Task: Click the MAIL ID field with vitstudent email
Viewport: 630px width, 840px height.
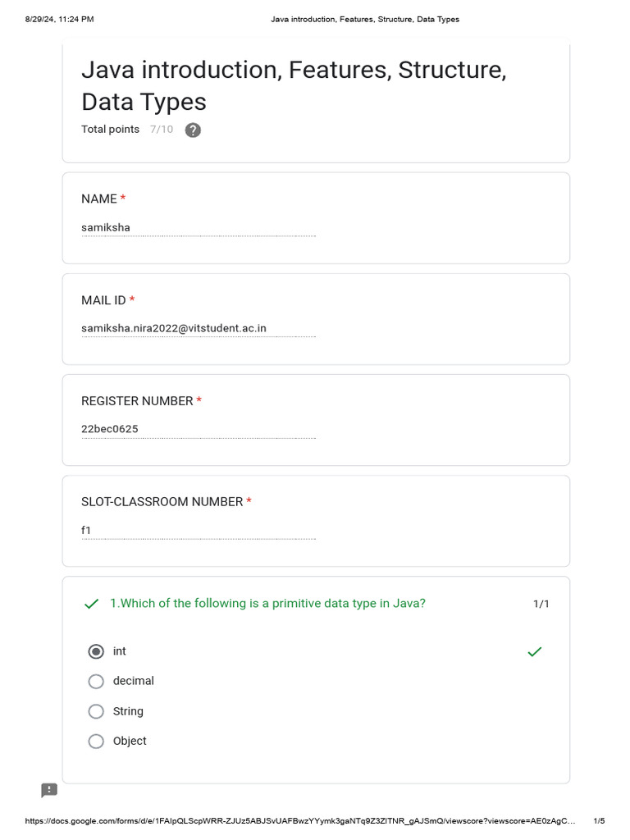Action: click(199, 329)
